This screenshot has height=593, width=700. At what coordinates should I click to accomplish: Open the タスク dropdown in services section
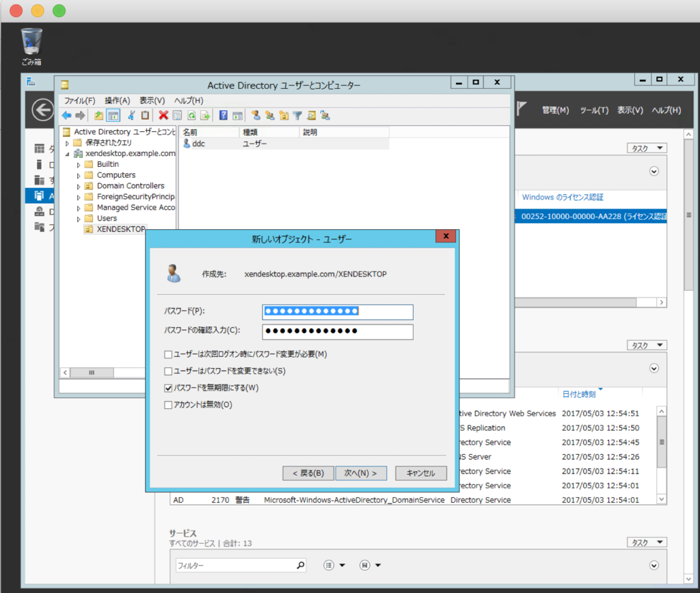(x=647, y=542)
